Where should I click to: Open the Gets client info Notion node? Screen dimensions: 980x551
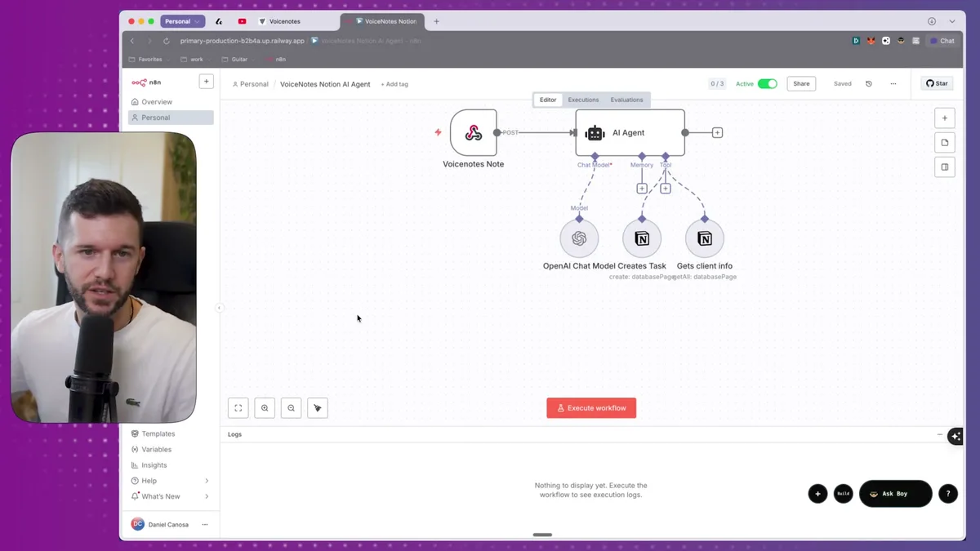click(x=704, y=238)
